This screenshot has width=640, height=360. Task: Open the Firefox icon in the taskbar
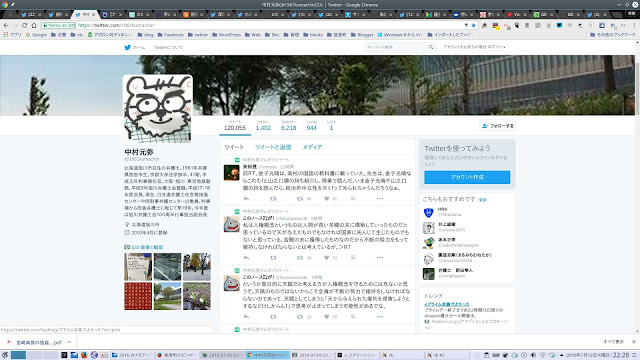click(x=84, y=355)
